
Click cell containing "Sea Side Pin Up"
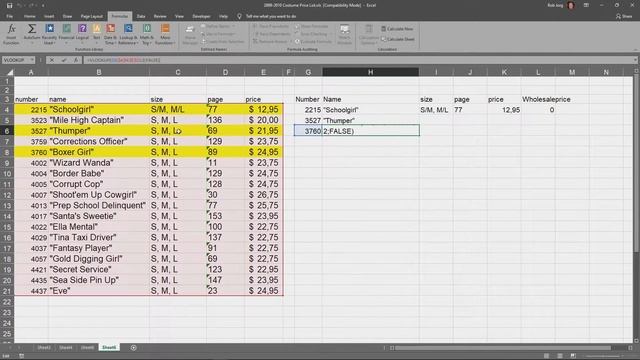coord(99,280)
